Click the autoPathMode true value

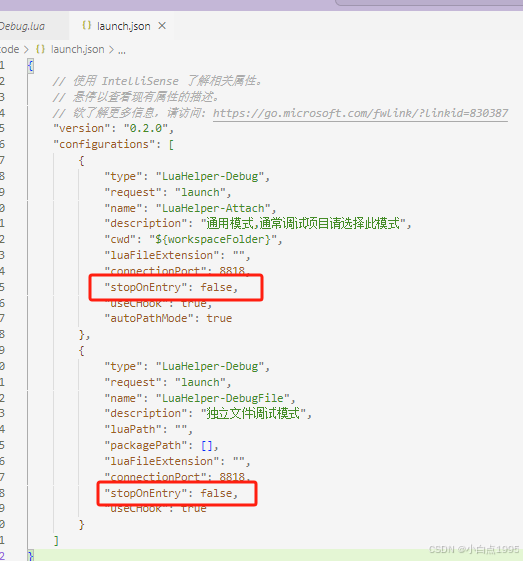pos(219,318)
